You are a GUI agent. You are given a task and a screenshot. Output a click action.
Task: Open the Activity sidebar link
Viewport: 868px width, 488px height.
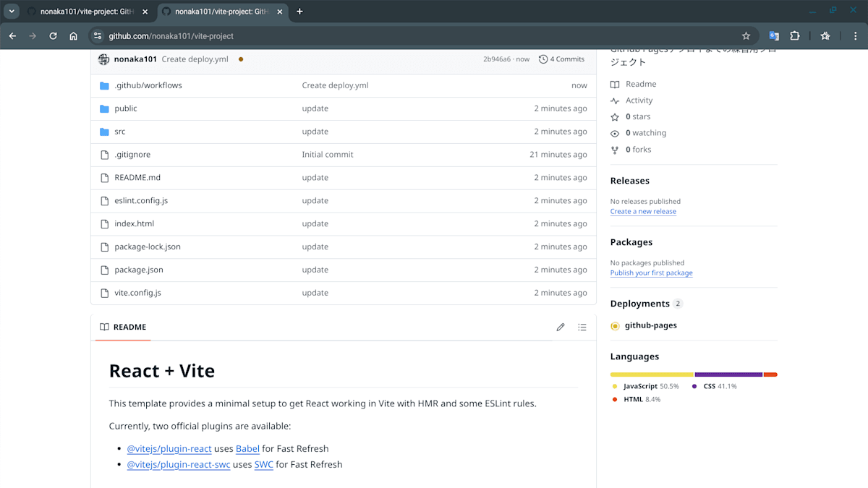tap(631, 101)
